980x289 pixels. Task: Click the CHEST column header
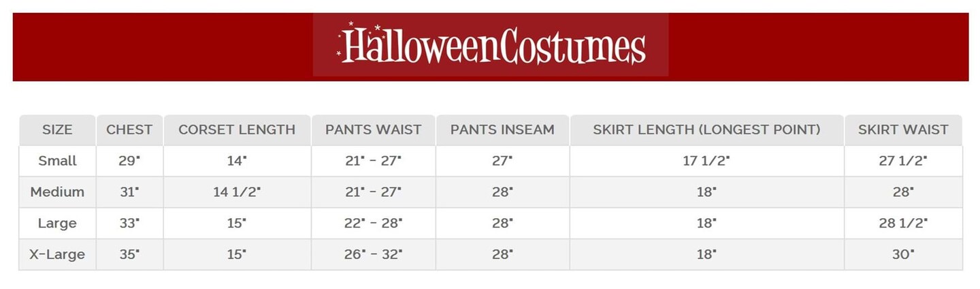(129, 130)
